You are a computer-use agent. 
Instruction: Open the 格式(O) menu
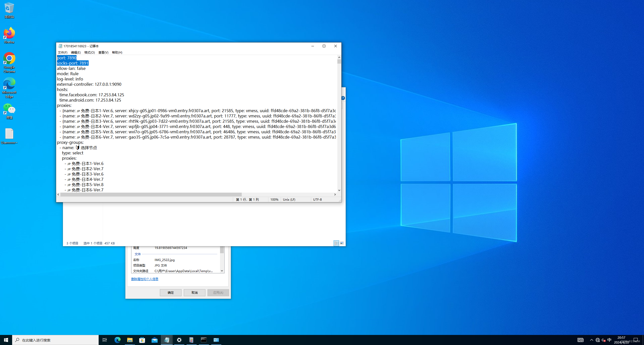[x=89, y=53]
